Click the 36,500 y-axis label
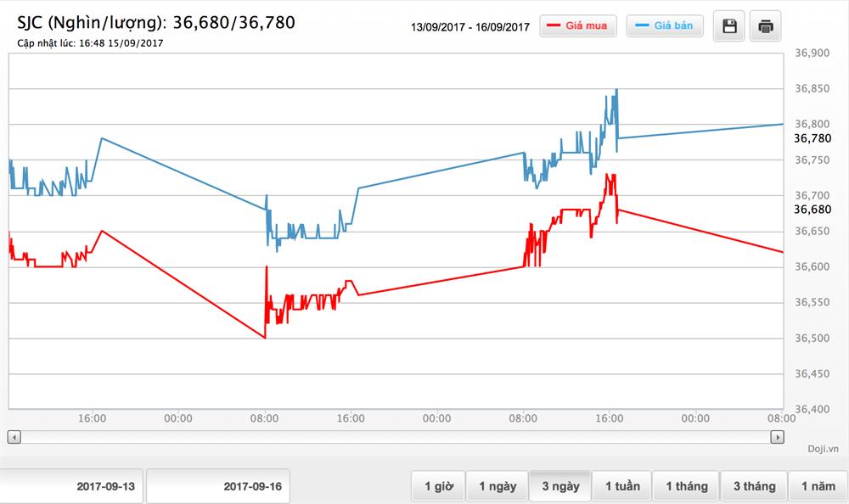 pyautogui.click(x=812, y=339)
